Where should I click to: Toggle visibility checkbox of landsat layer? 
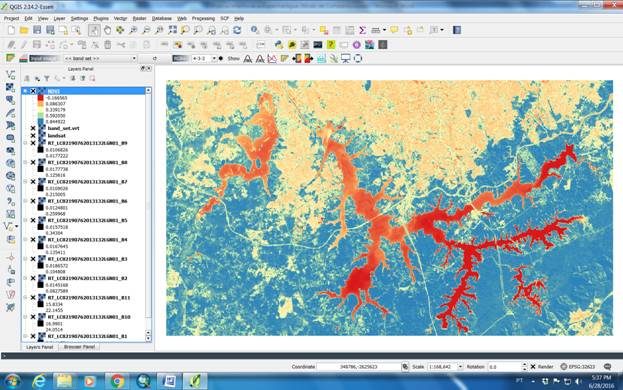point(33,135)
